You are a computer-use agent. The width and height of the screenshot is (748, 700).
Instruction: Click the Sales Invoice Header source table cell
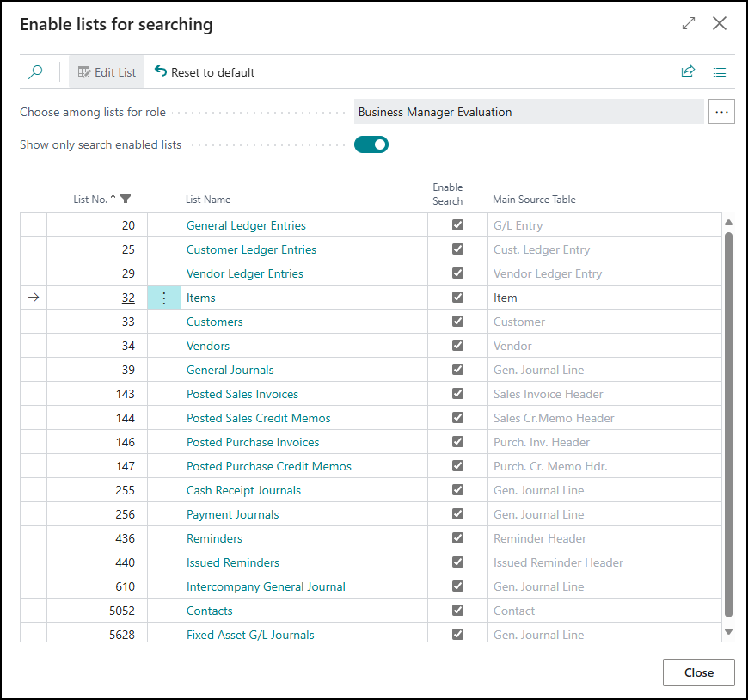click(x=604, y=394)
